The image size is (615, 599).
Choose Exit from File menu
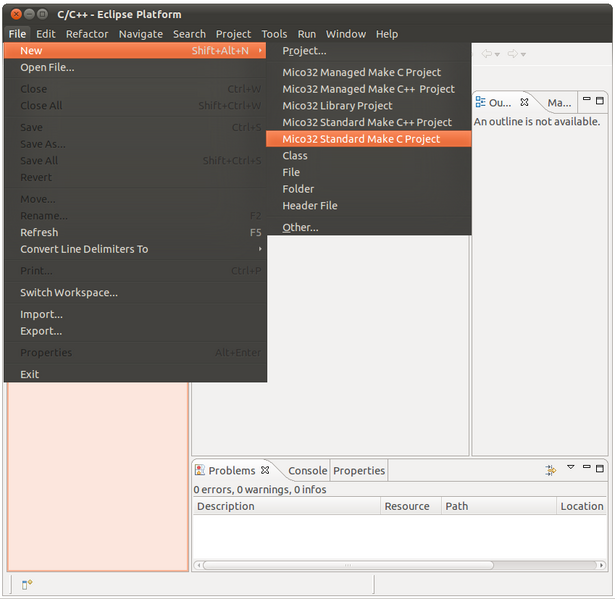135,374
